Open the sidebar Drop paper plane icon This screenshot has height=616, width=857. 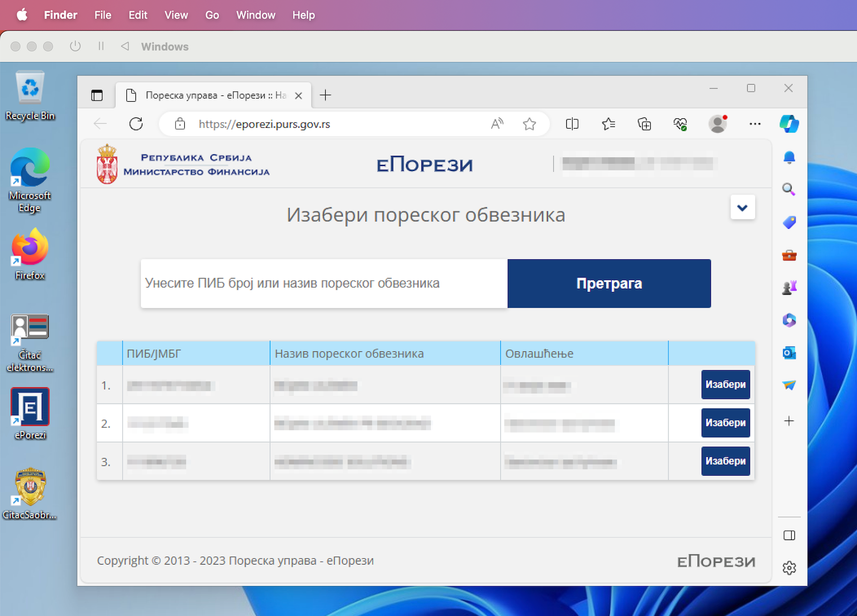[789, 385]
